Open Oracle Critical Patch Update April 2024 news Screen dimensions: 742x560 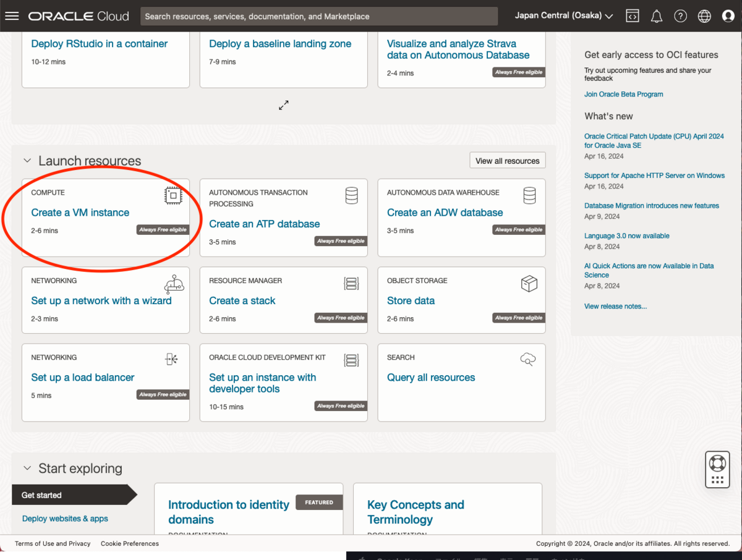pyautogui.click(x=654, y=141)
